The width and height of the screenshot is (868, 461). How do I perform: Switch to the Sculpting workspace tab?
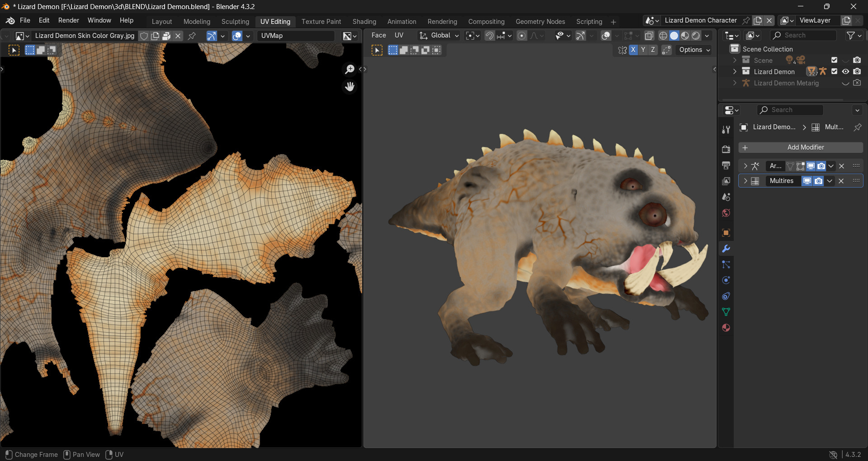point(235,22)
